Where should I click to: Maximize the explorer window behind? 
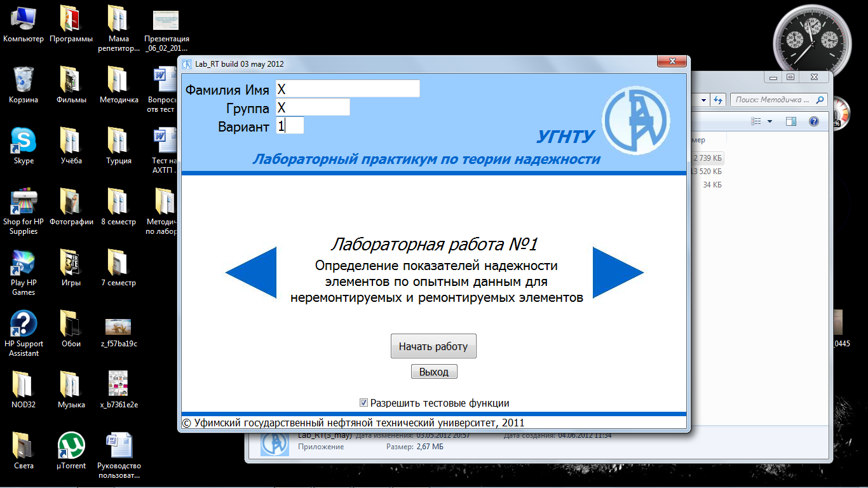click(x=790, y=77)
